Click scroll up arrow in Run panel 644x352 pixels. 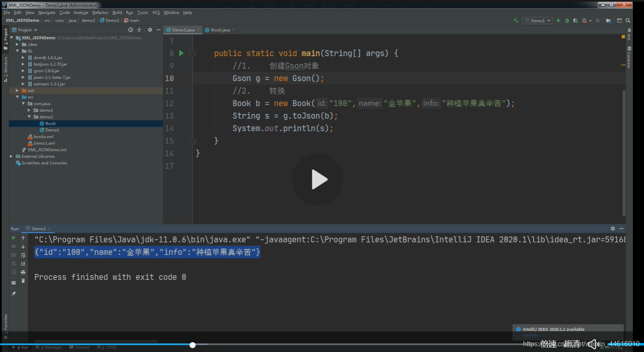23,238
